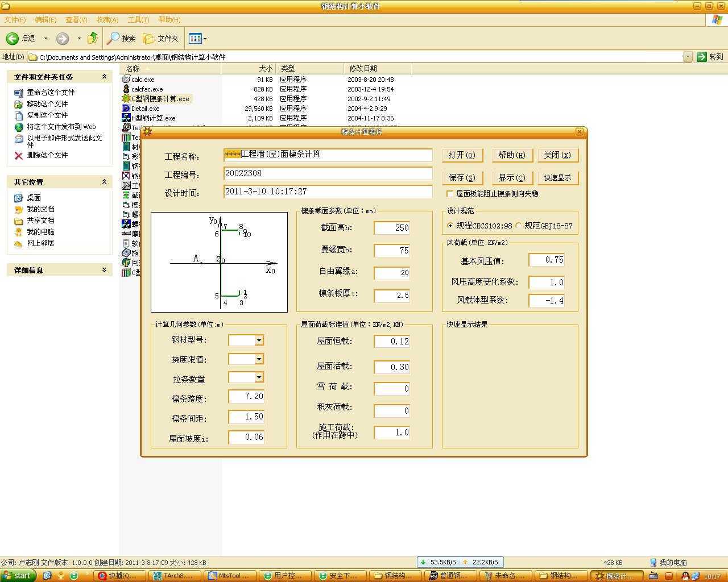Select 规程CECS102:98 radio button

pyautogui.click(x=450, y=226)
